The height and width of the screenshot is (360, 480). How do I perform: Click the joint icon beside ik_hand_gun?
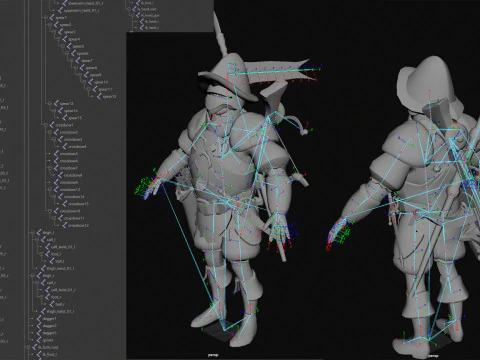point(138,15)
